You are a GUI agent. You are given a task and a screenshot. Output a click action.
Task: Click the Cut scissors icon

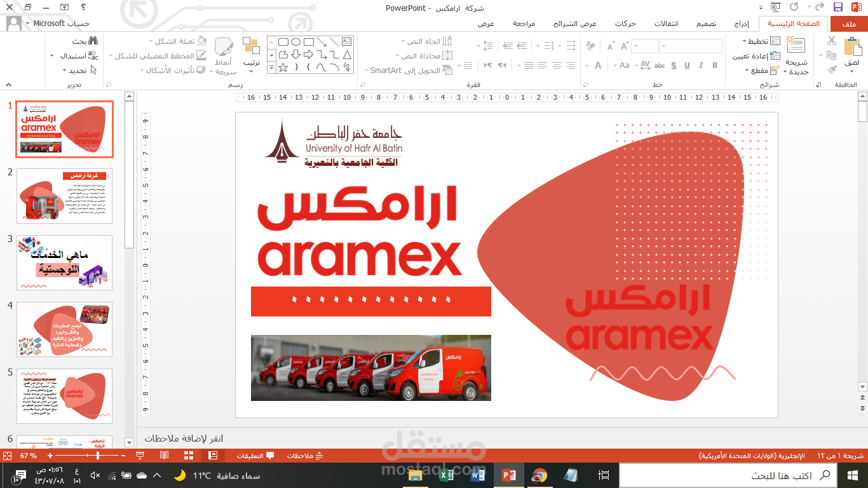(x=832, y=41)
